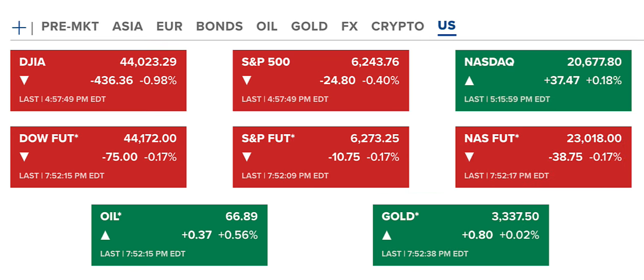Open the ASIA markets tab
The width and height of the screenshot is (644, 280).
coord(127,27)
